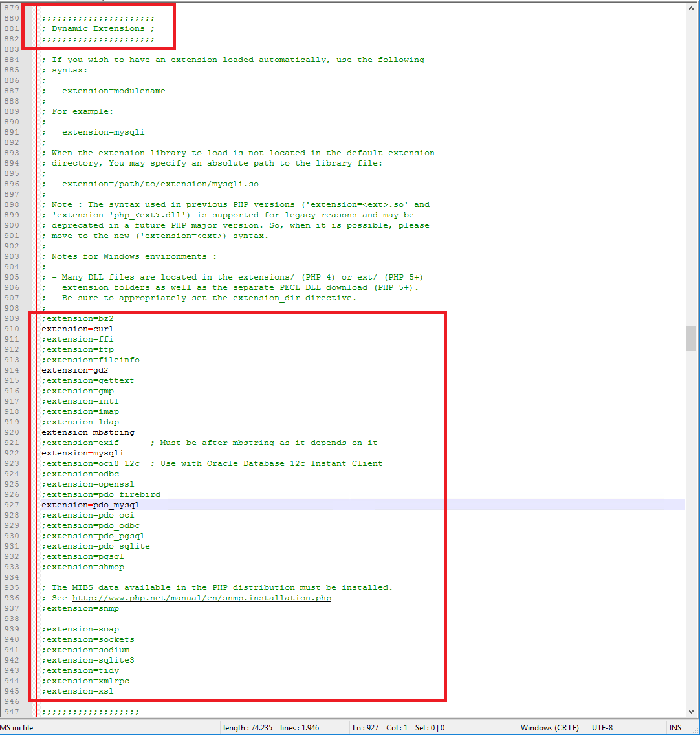
Task: Click the line ';extension=gmp'
Action: (x=78, y=391)
